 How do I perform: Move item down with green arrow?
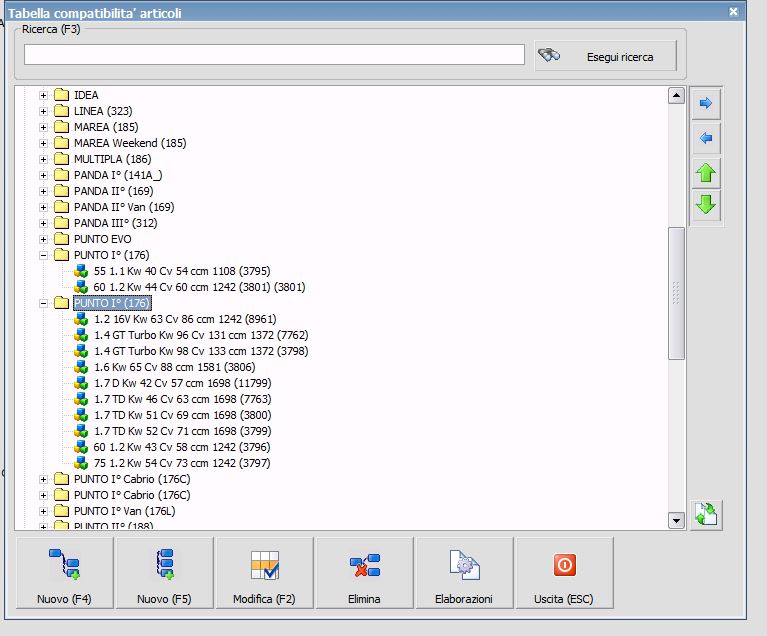(x=705, y=204)
